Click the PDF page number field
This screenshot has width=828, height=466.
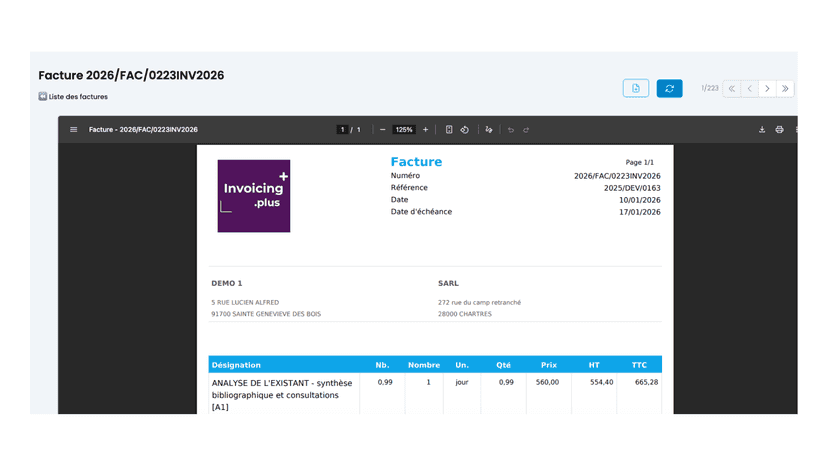(342, 129)
